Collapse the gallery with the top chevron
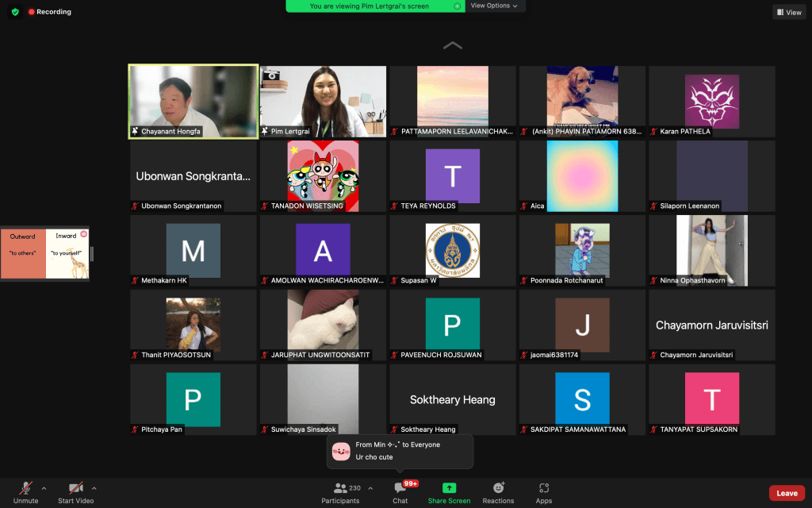812x508 pixels. pos(452,46)
